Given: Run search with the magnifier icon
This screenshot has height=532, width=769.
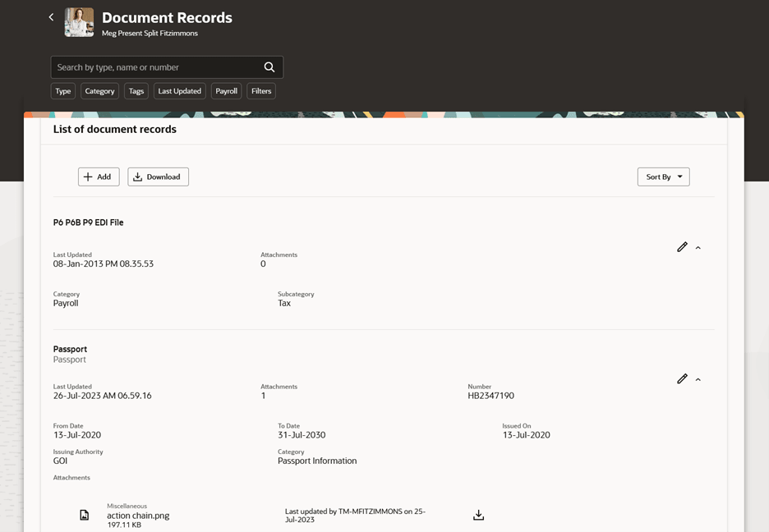Looking at the screenshot, I should pyautogui.click(x=269, y=67).
